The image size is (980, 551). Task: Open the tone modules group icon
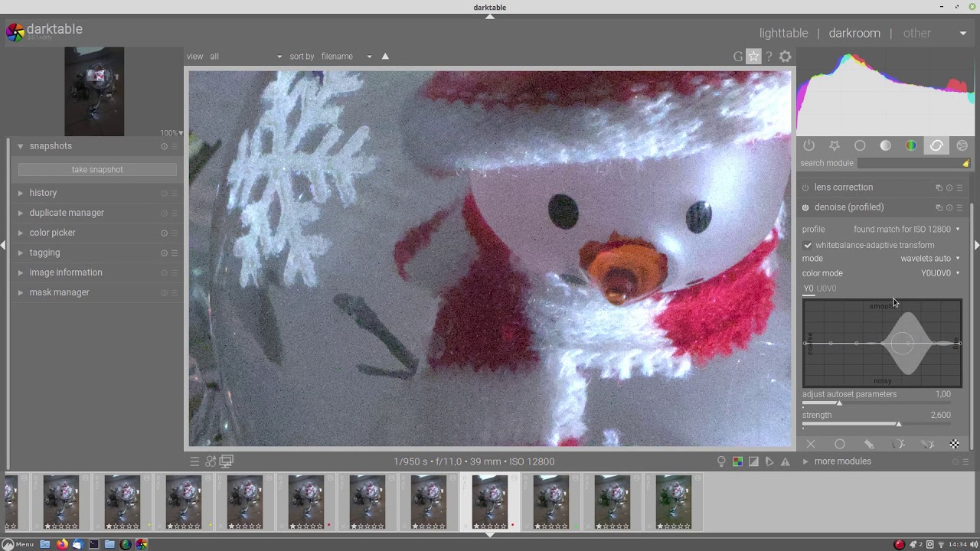pyautogui.click(x=886, y=145)
